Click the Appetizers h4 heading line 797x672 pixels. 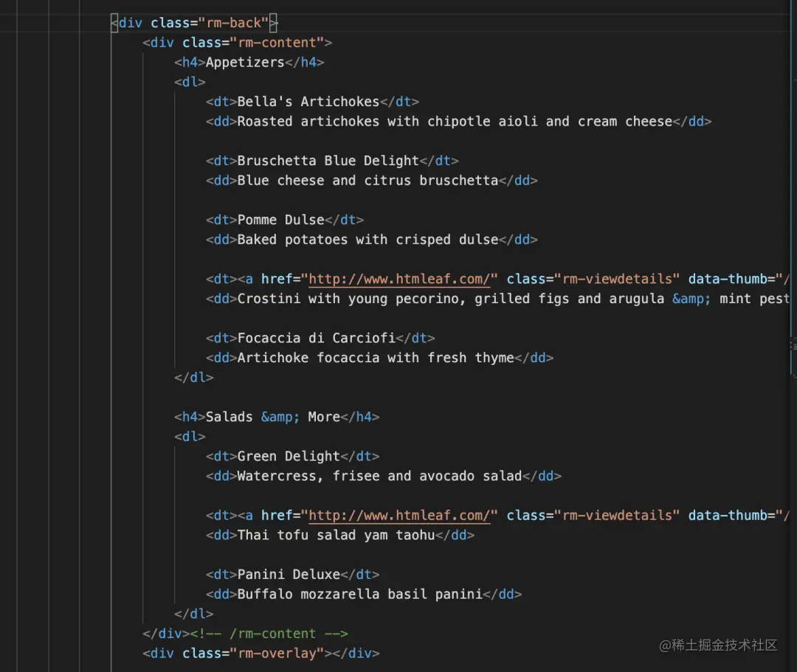click(249, 63)
